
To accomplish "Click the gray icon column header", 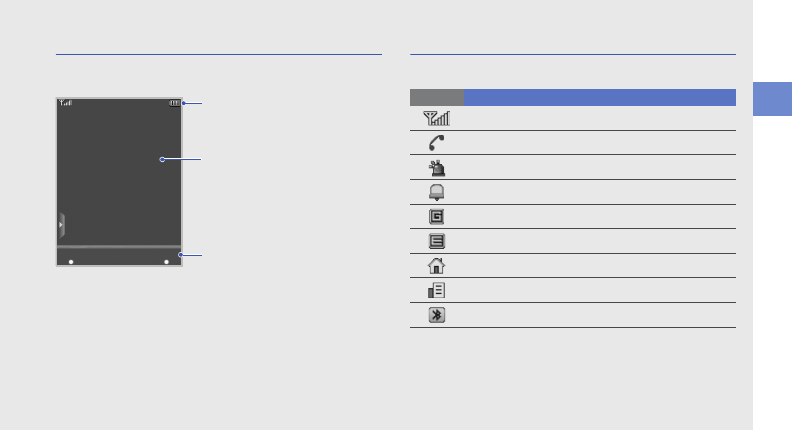I will (437, 97).
